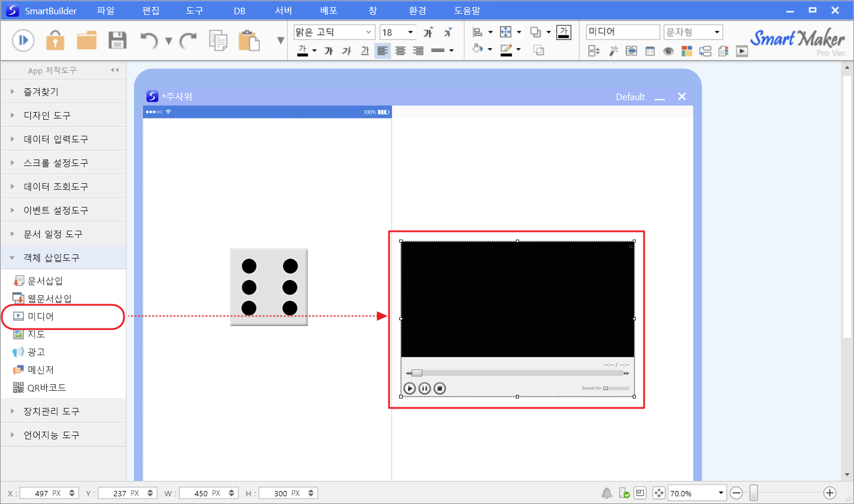Run the app preview play button
Screen dimensions: 854x504
click(23, 40)
